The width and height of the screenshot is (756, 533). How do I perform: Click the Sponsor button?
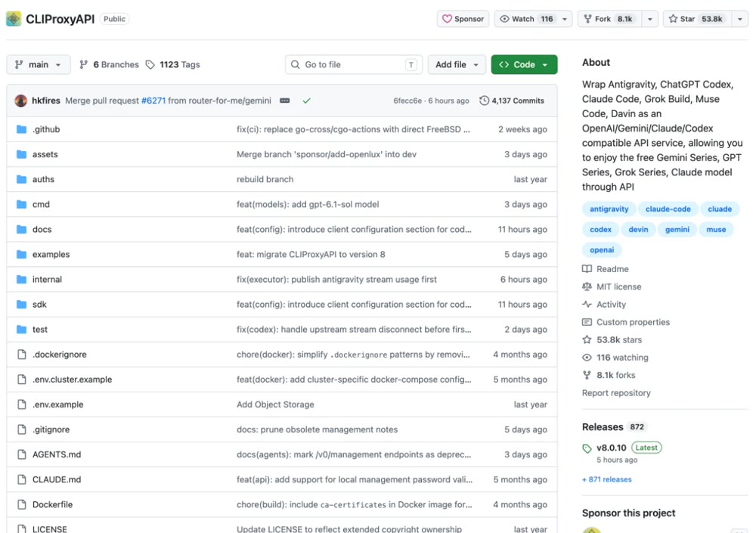(x=463, y=19)
